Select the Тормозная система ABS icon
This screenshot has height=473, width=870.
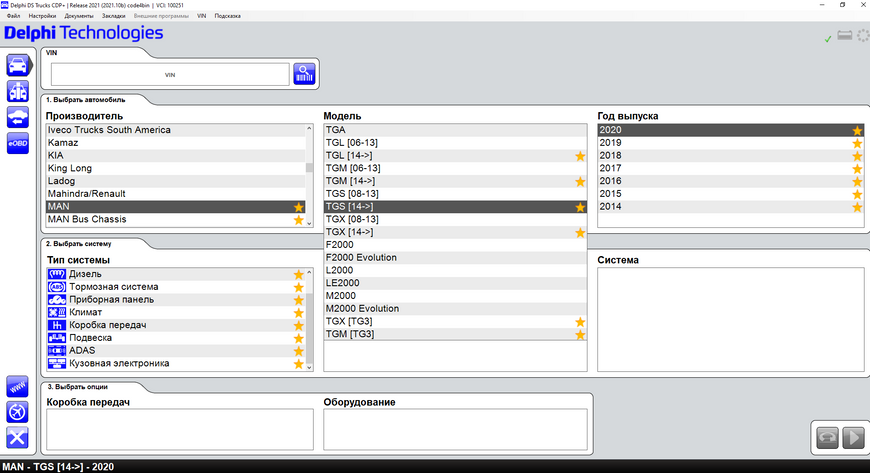[57, 286]
